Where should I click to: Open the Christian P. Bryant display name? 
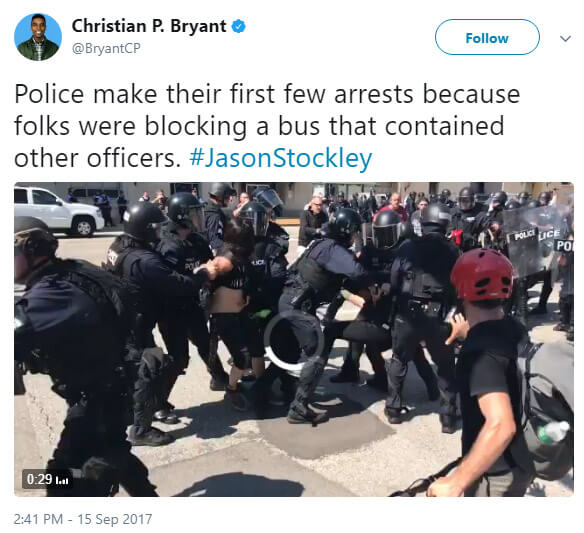[x=149, y=26]
